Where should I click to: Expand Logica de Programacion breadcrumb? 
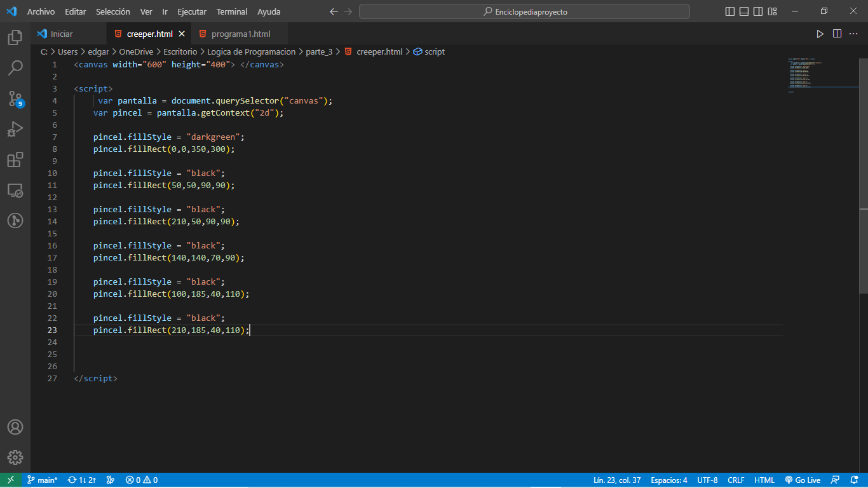click(x=252, y=52)
